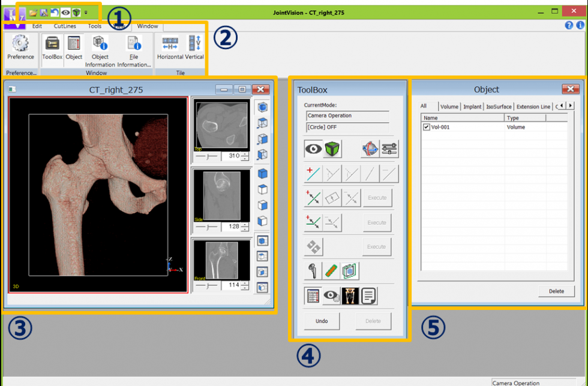Click the up stepper beside value 310
The image size is (588, 386).
pyautogui.click(x=245, y=154)
